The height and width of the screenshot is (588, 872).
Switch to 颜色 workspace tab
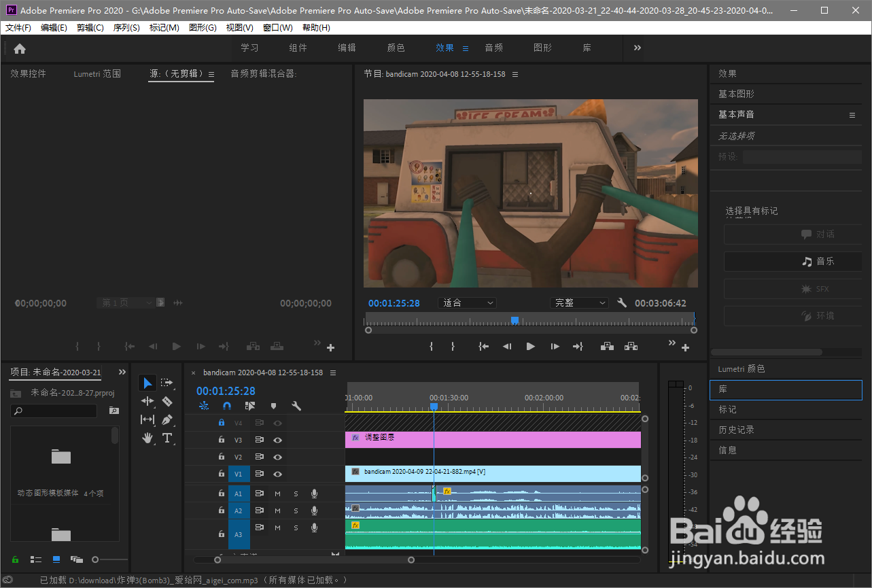[396, 48]
